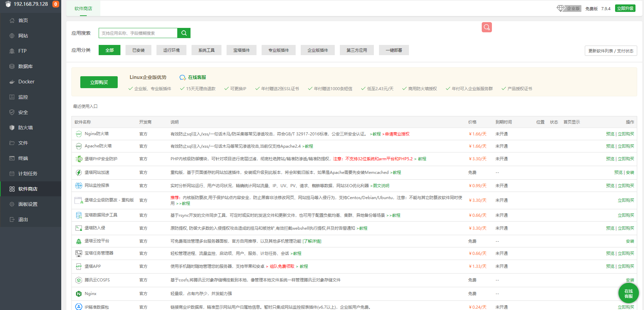Select the 宝塔插件 category tab
This screenshot has height=310, width=644.
click(242, 50)
